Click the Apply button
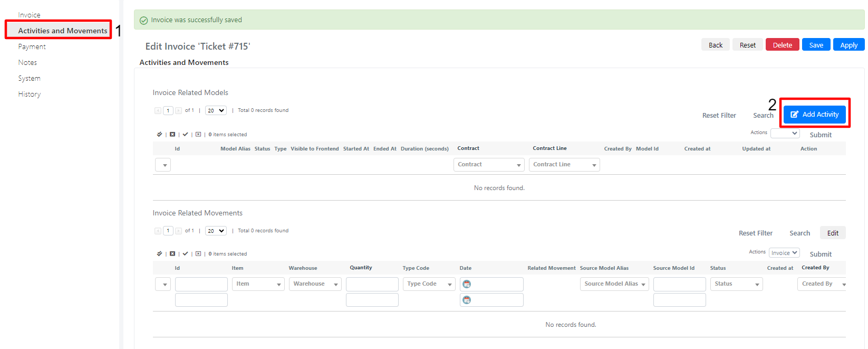 tap(849, 45)
